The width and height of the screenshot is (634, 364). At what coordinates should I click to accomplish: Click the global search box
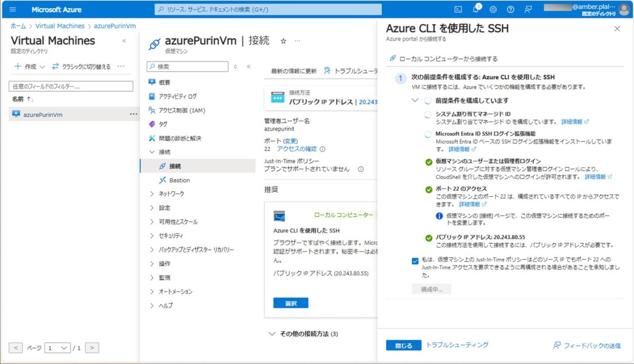[268, 9]
